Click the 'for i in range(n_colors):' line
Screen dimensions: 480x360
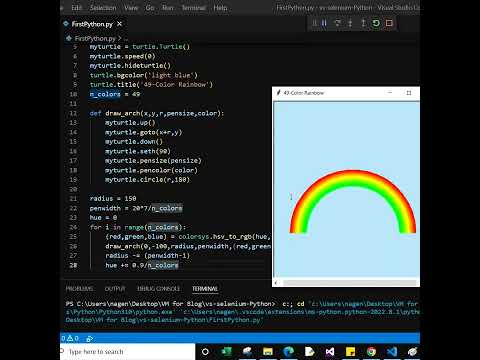tap(138, 227)
